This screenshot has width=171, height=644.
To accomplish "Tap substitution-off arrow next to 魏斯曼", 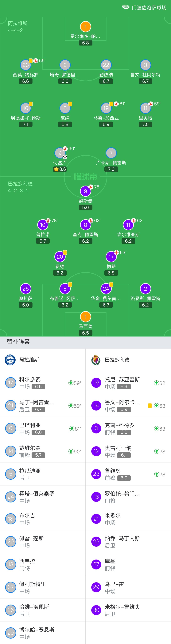I will [x=91, y=187].
